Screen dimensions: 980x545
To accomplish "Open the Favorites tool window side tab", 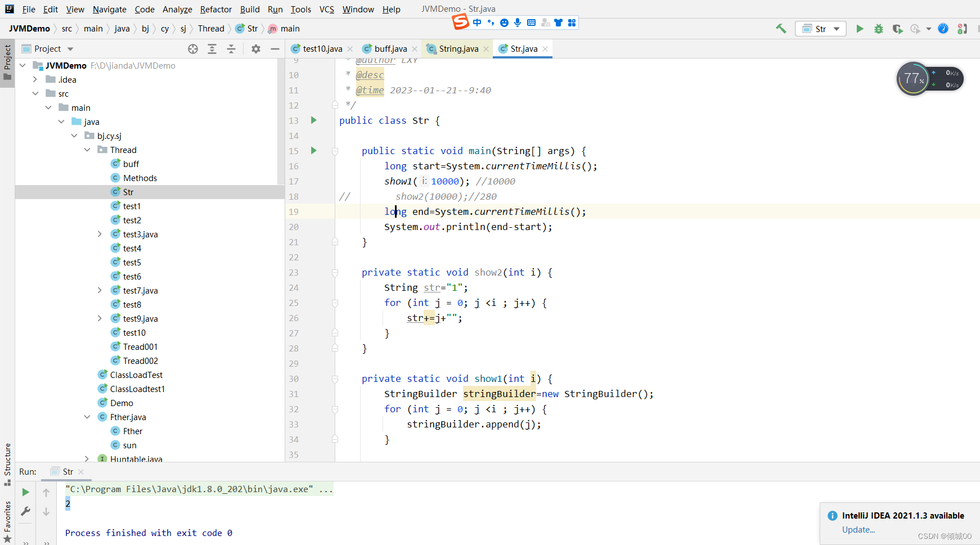I will (x=7, y=522).
